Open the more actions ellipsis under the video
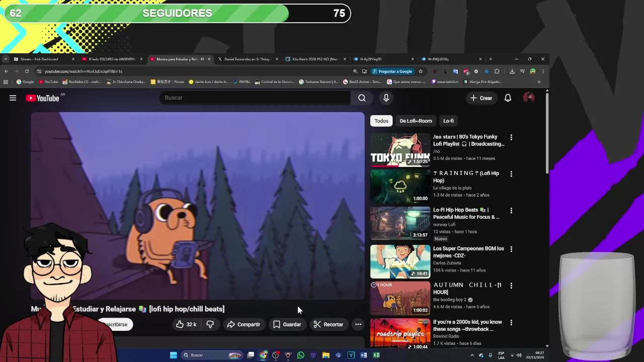Screen dimensions: 644x362 pyautogui.click(x=358, y=324)
